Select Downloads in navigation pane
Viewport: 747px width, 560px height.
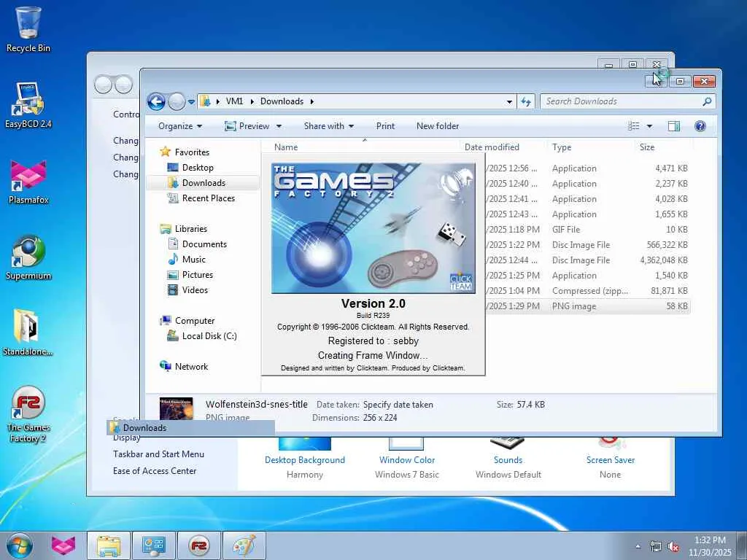[204, 183]
